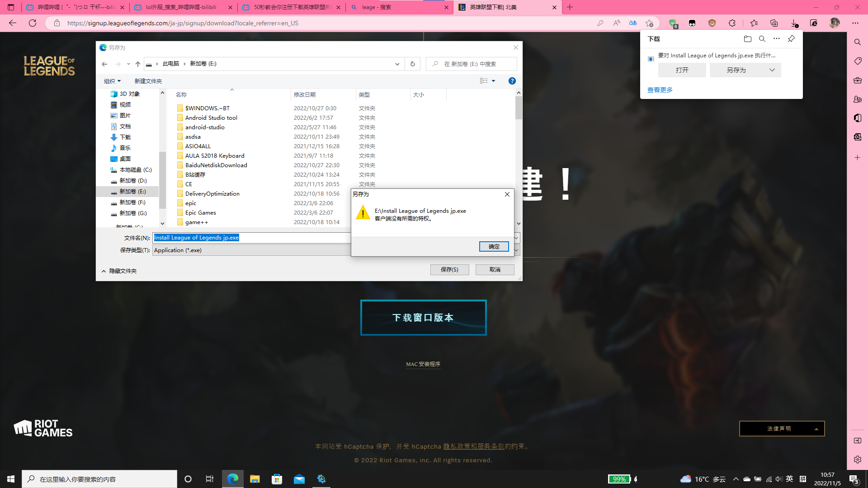The image size is (868, 488).
Task: Open Edge sidebar tools briefcase icon
Action: pyautogui.click(x=858, y=80)
